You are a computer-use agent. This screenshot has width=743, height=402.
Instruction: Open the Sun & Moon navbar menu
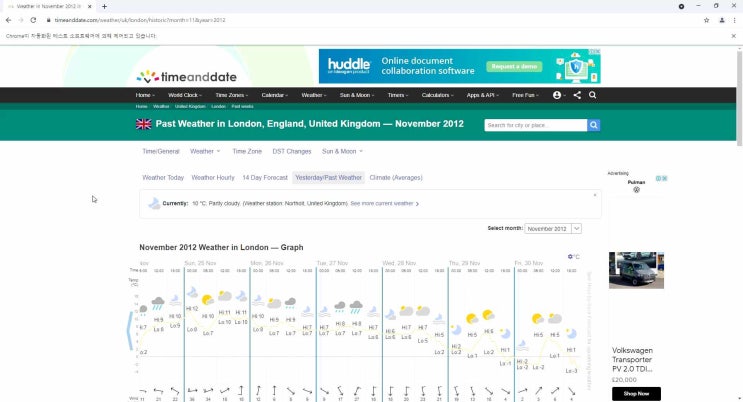(357, 95)
